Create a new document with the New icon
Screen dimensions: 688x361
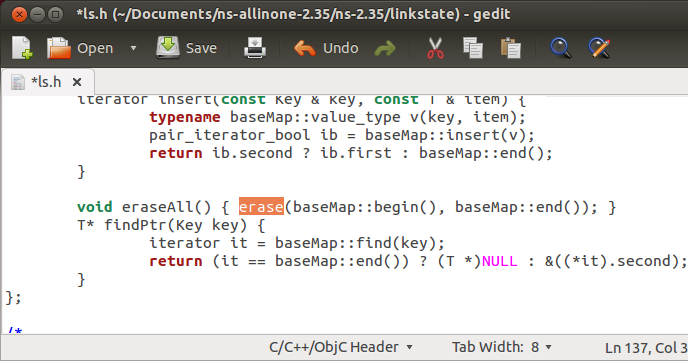click(22, 48)
